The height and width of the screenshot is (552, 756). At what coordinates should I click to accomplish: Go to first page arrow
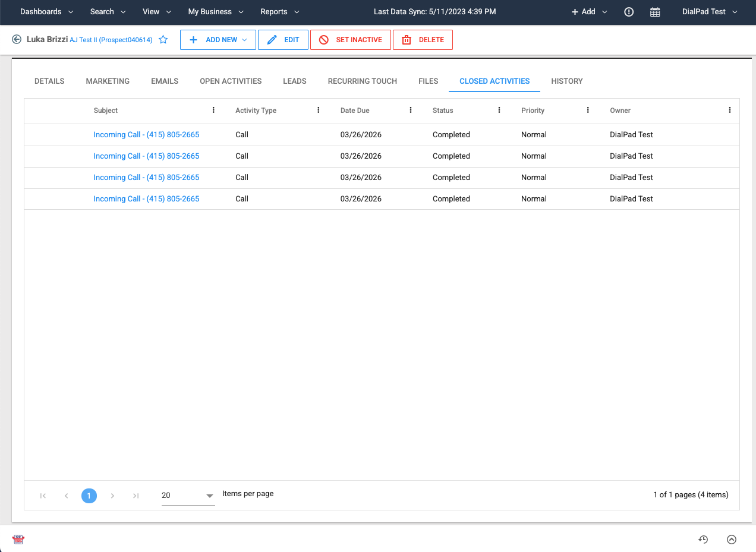43,496
